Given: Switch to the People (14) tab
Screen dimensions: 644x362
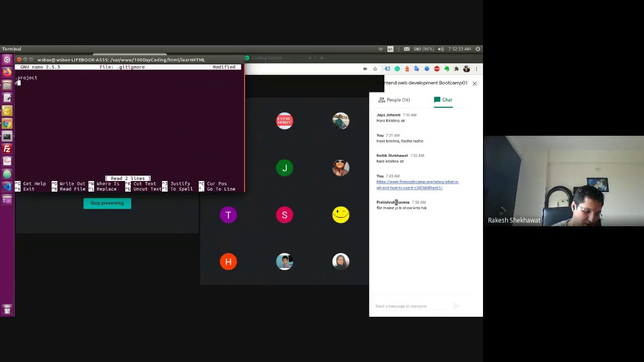Looking at the screenshot, I should (394, 100).
